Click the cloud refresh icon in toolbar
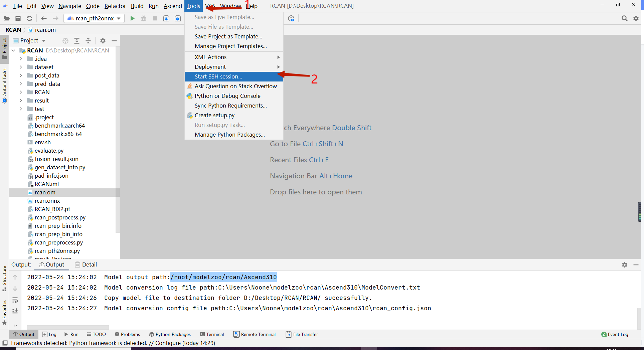 (x=291, y=18)
